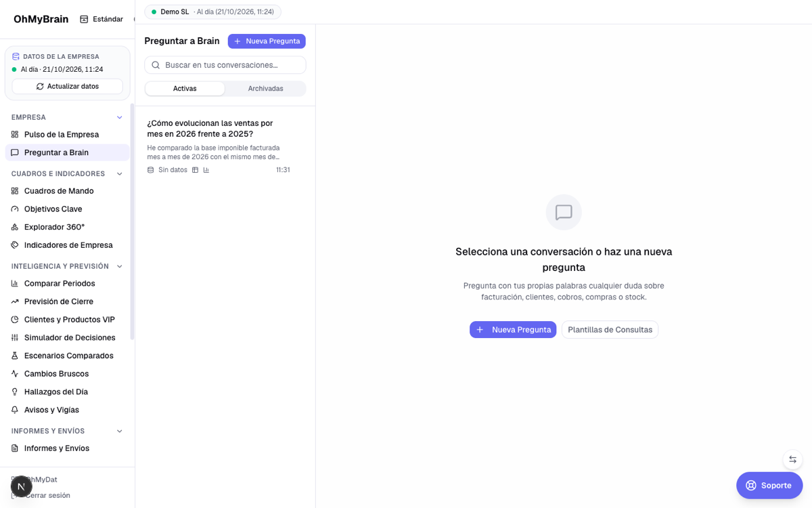Collapse the INTELIGENCIA Y PREVISIÓN section chevron
Screen dimensions: 812x508
(x=120, y=267)
